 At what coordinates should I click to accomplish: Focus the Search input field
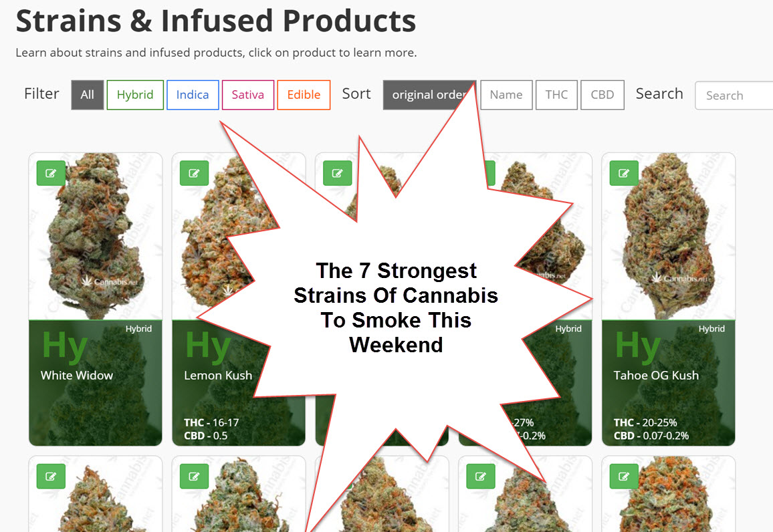734,96
